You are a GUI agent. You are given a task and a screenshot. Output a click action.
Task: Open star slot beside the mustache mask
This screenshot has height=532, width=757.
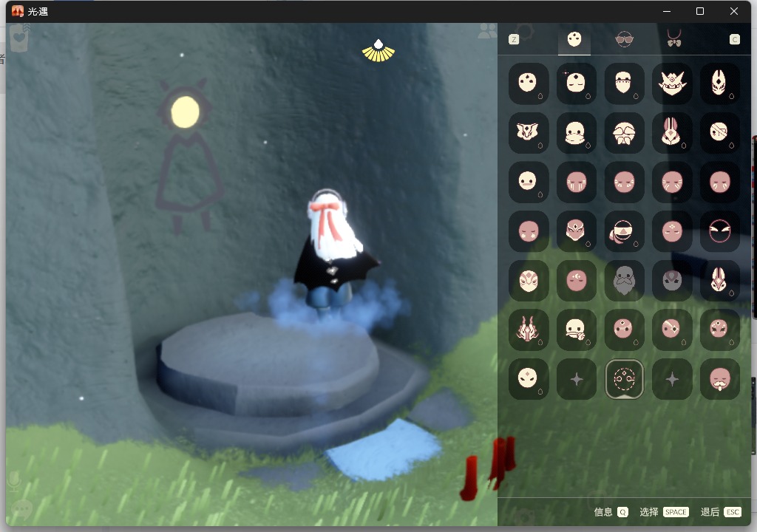click(x=672, y=379)
